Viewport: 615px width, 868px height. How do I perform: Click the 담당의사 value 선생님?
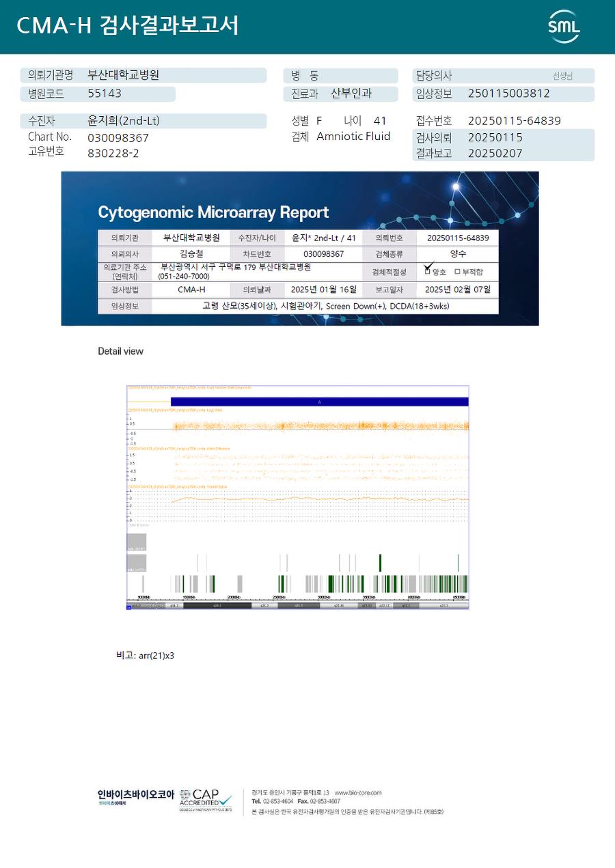562,76
